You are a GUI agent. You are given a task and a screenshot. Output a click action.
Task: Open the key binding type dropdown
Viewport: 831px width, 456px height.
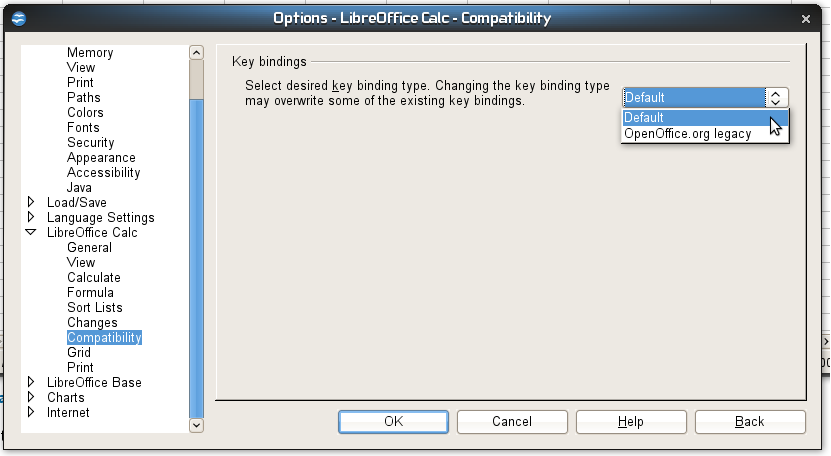pyautogui.click(x=776, y=97)
